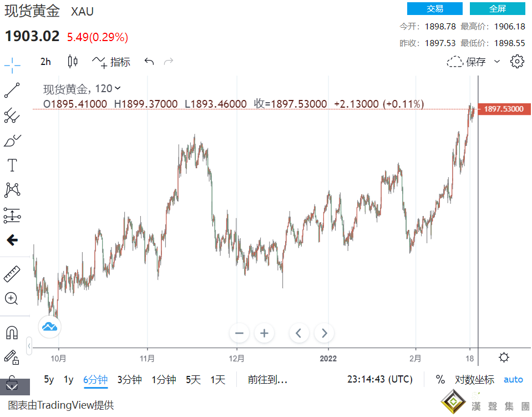The image size is (532, 417).
Task: Open the candlestick chart style menu
Action: [x=73, y=62]
